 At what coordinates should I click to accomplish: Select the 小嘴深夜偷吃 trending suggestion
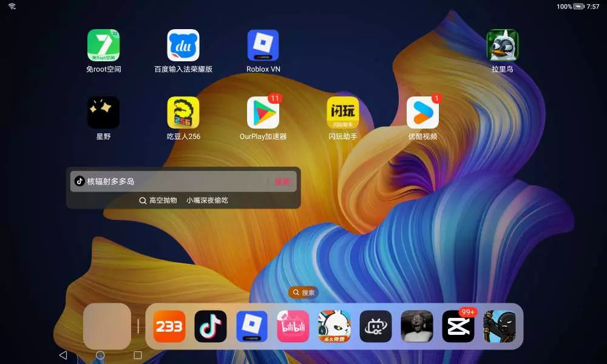207,200
